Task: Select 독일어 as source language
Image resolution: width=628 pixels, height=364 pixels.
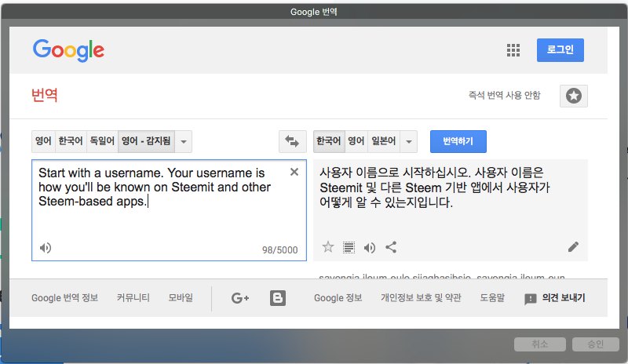Action: 102,141
